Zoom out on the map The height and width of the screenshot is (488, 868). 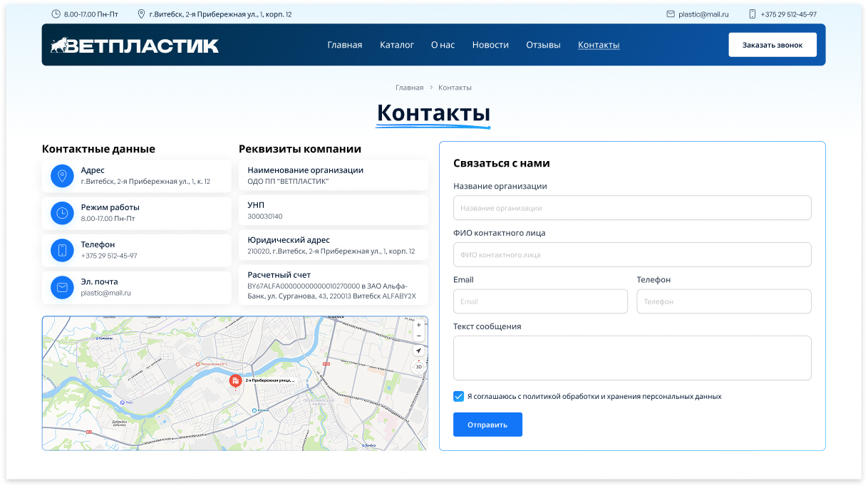418,336
